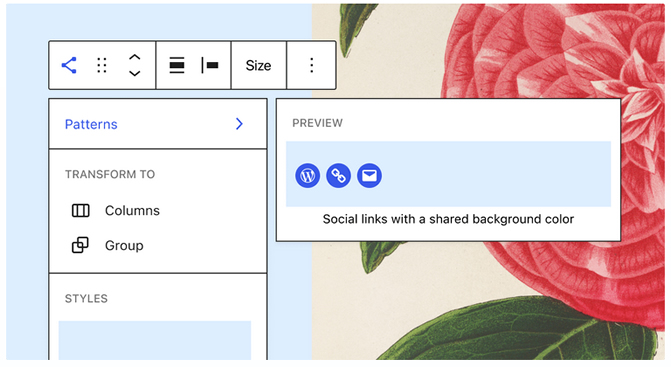
Task: Expand Patterns with the right chevron
Action: pos(239,124)
